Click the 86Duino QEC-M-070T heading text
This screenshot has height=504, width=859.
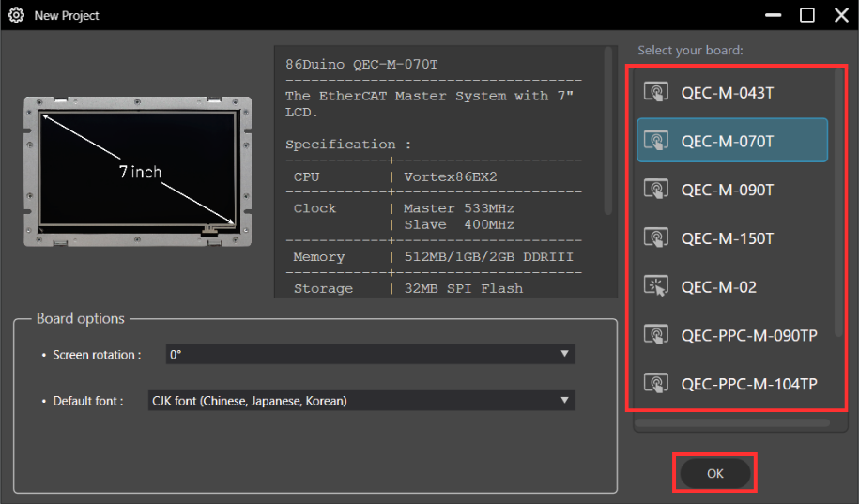(361, 64)
